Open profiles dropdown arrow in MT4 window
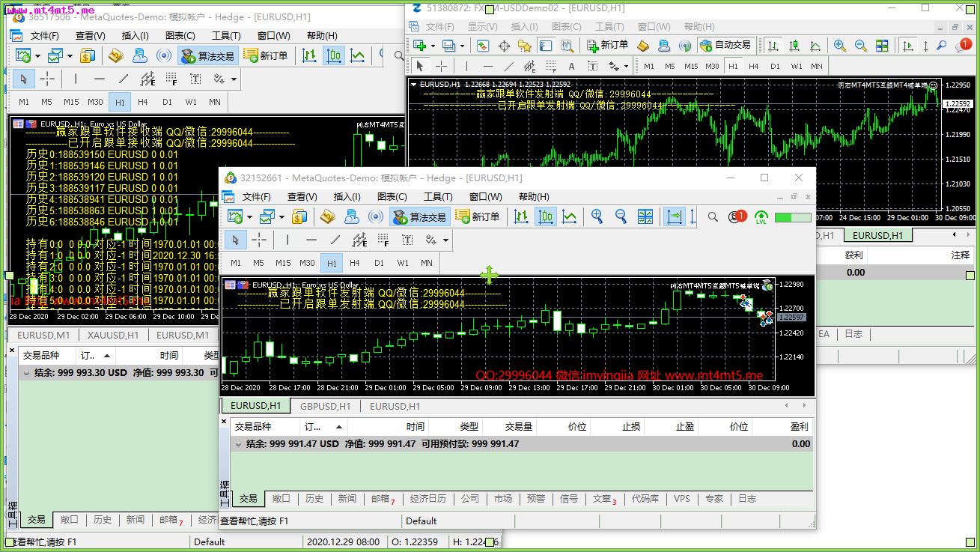The width and height of the screenshot is (980, 552). 461,46
